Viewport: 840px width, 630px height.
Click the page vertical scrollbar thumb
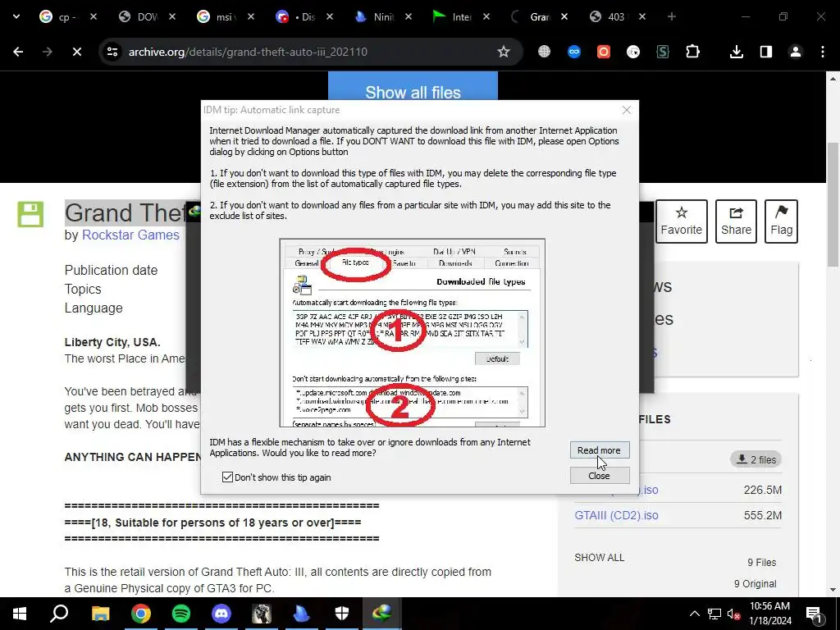click(x=833, y=203)
